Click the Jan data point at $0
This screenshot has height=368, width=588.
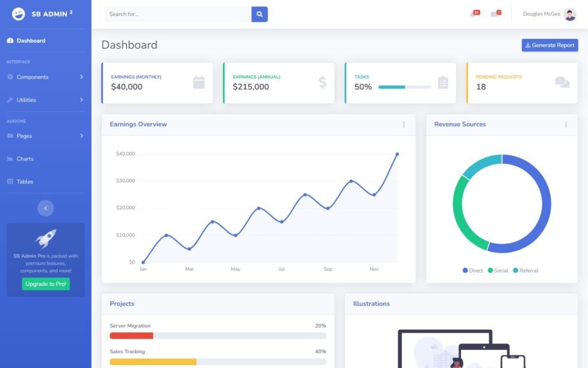[143, 262]
